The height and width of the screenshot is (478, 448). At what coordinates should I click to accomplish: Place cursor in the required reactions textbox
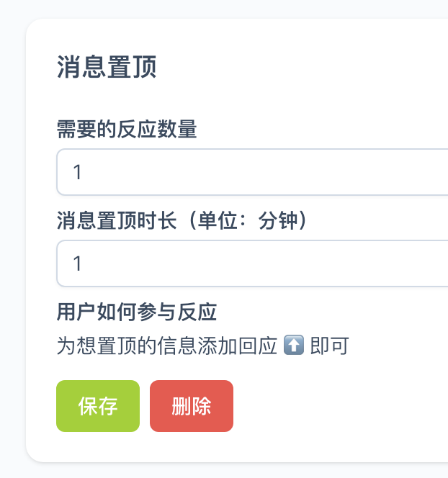(252, 172)
